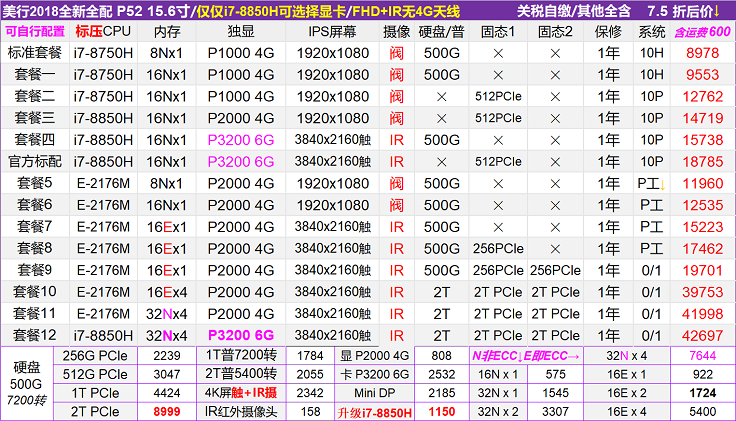Screen dimensions: 736x421
Task: Select the 官方标配 row label
Action: pos(34,161)
